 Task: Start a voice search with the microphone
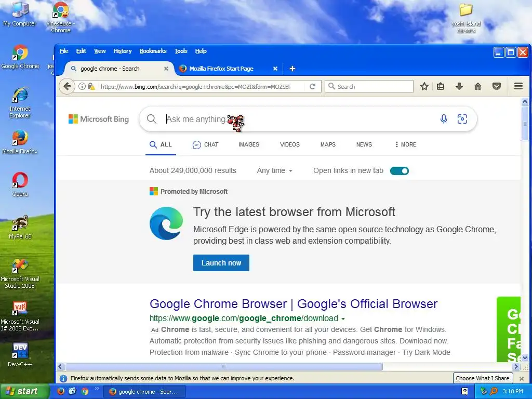point(444,119)
